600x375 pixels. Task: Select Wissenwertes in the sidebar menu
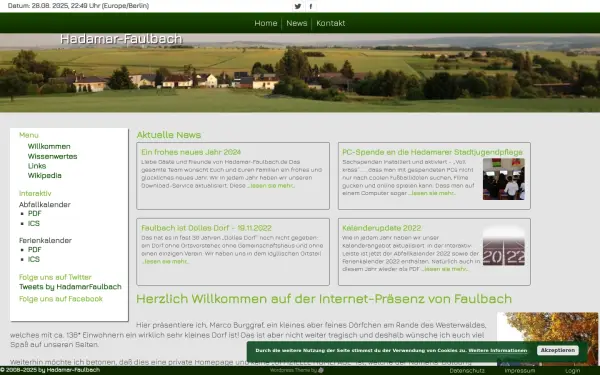click(x=52, y=156)
